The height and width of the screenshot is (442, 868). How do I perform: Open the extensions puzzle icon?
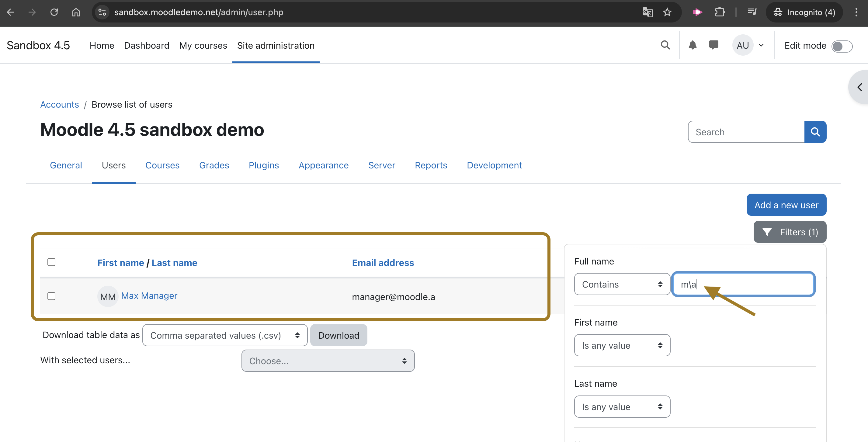tap(719, 12)
